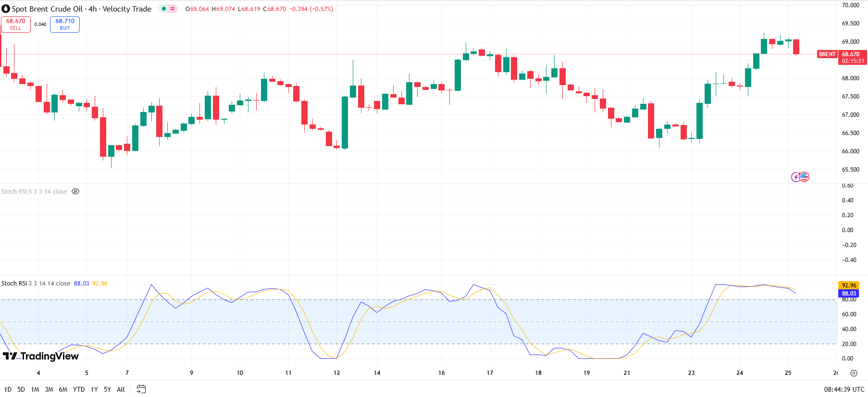Toggle visibility of hidden Stoch RSI indicator
The height and width of the screenshot is (397, 868).
point(75,191)
